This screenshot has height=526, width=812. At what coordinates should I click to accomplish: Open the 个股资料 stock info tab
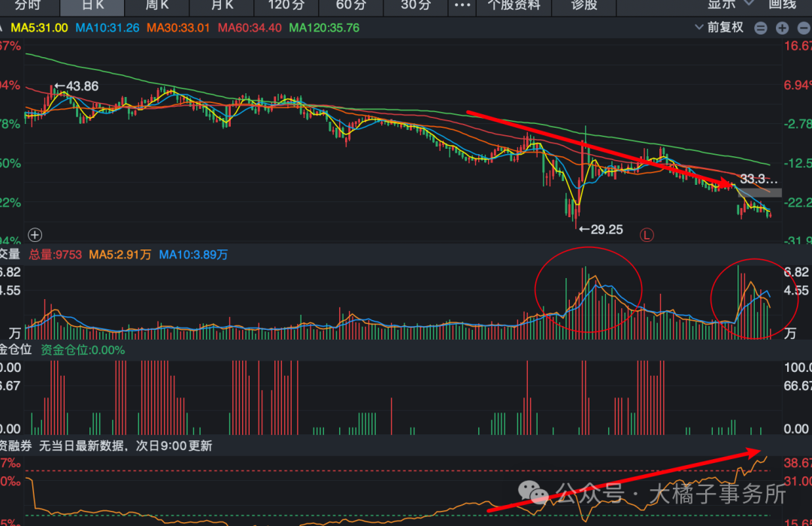click(514, 6)
